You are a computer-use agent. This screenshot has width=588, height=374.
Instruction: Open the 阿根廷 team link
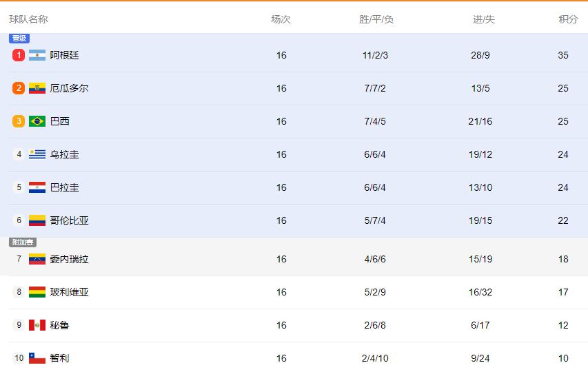click(65, 55)
